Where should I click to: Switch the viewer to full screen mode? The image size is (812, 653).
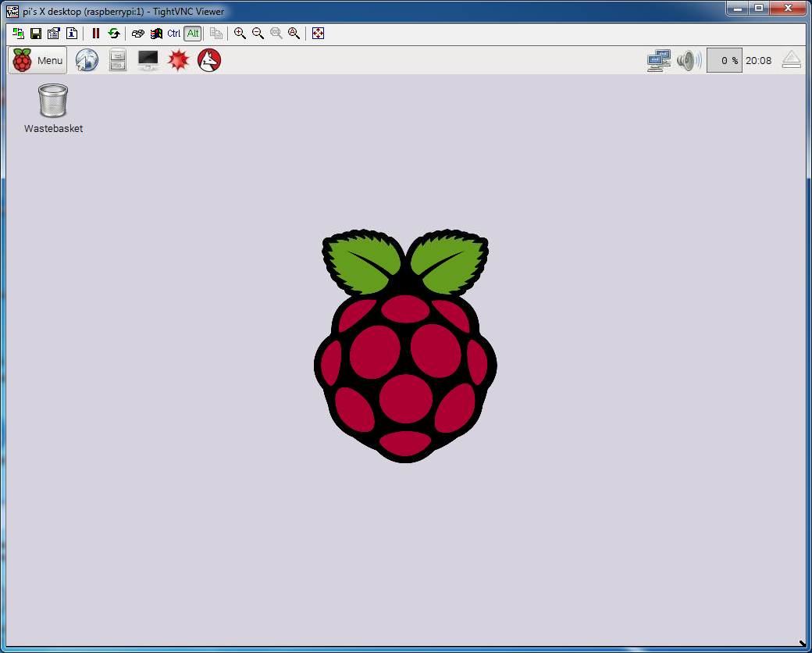pyautogui.click(x=318, y=34)
